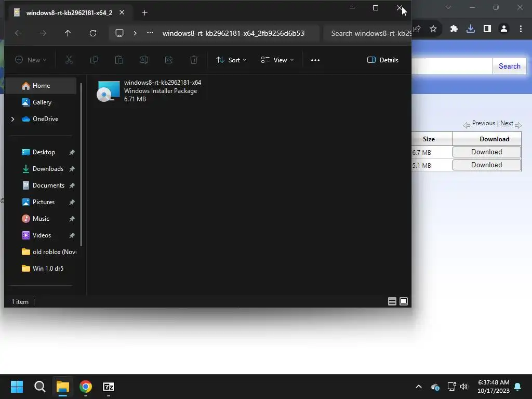Switch to large thumbnails view in status bar
The image size is (532, 399).
click(404, 301)
